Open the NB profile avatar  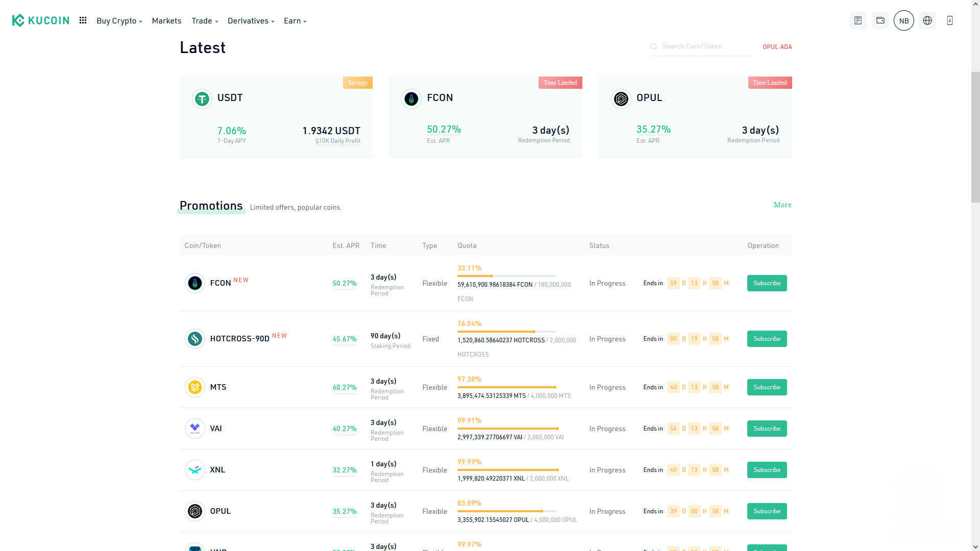click(x=904, y=20)
